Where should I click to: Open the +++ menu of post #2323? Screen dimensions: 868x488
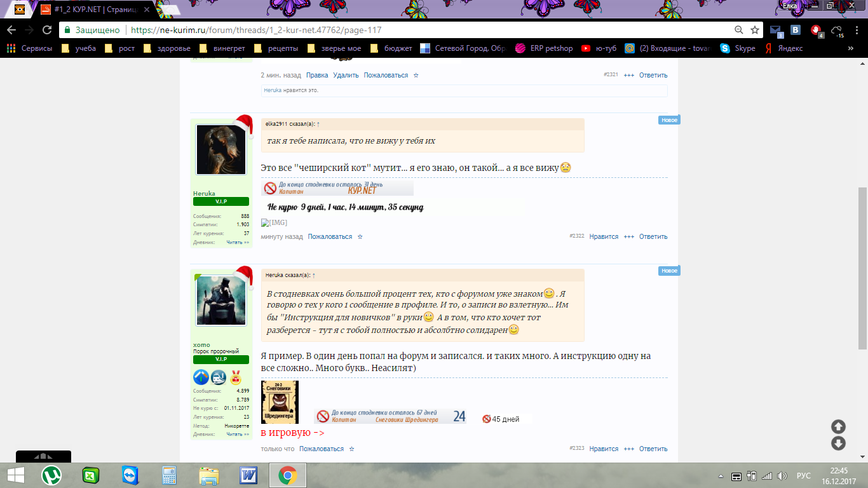tap(629, 449)
